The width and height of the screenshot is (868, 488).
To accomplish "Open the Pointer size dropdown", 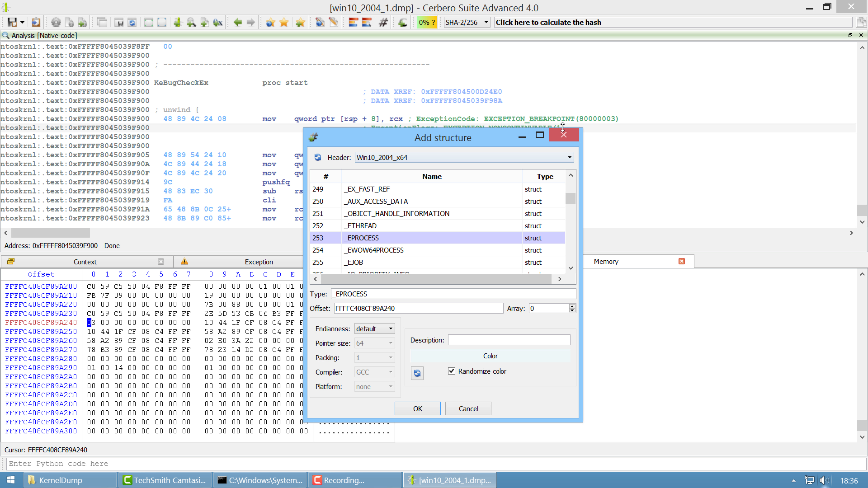I will [x=374, y=343].
